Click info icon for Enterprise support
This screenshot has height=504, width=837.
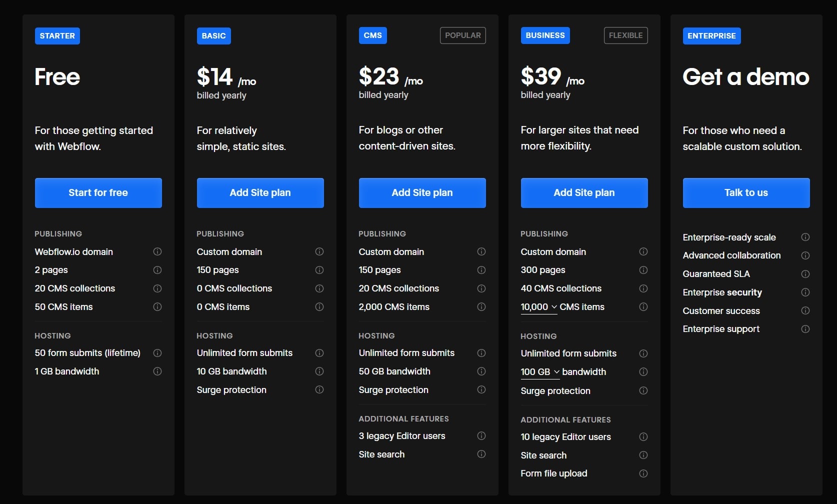point(805,329)
